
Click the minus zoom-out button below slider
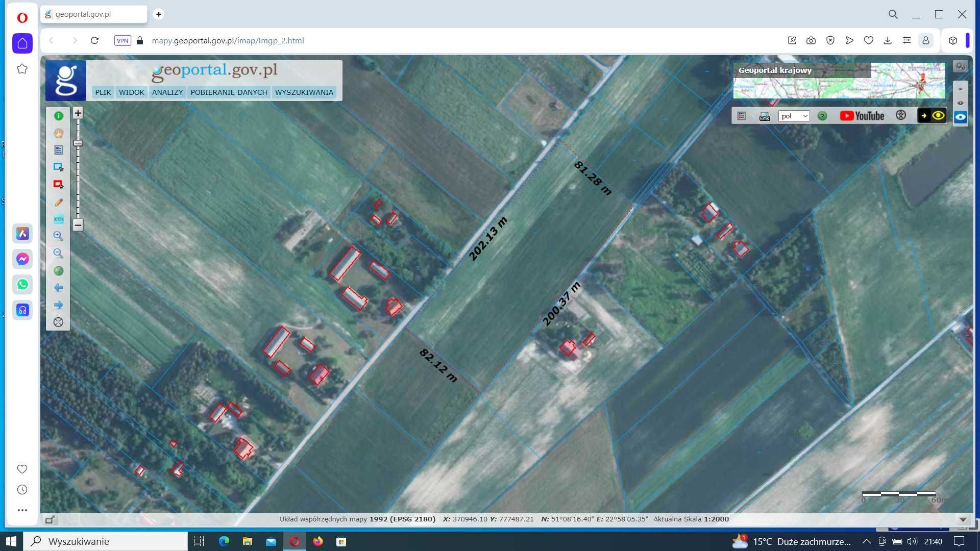(x=78, y=224)
